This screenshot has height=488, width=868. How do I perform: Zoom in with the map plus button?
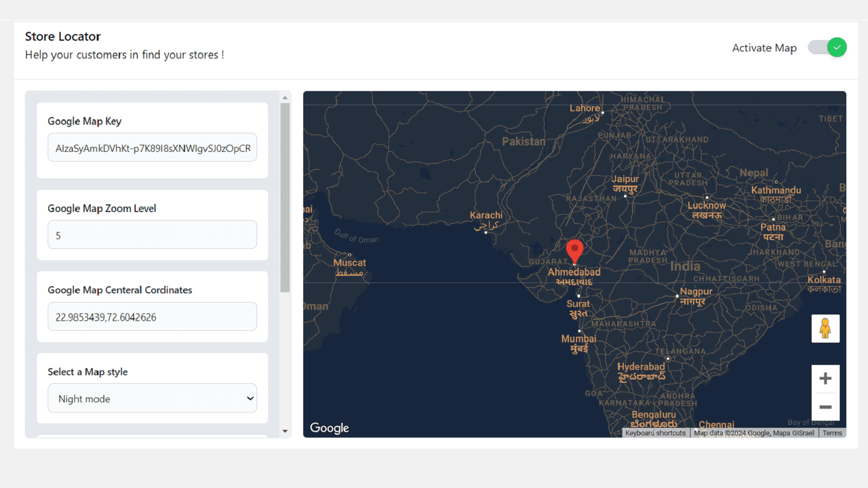click(x=825, y=378)
